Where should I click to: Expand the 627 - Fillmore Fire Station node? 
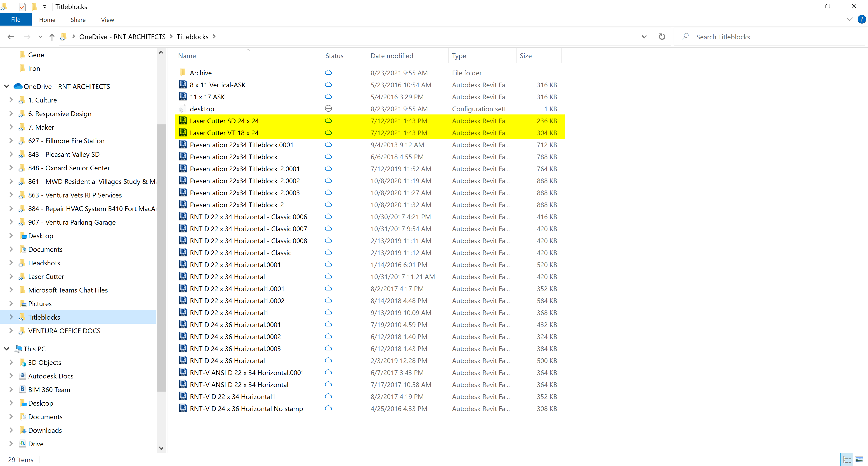11,141
